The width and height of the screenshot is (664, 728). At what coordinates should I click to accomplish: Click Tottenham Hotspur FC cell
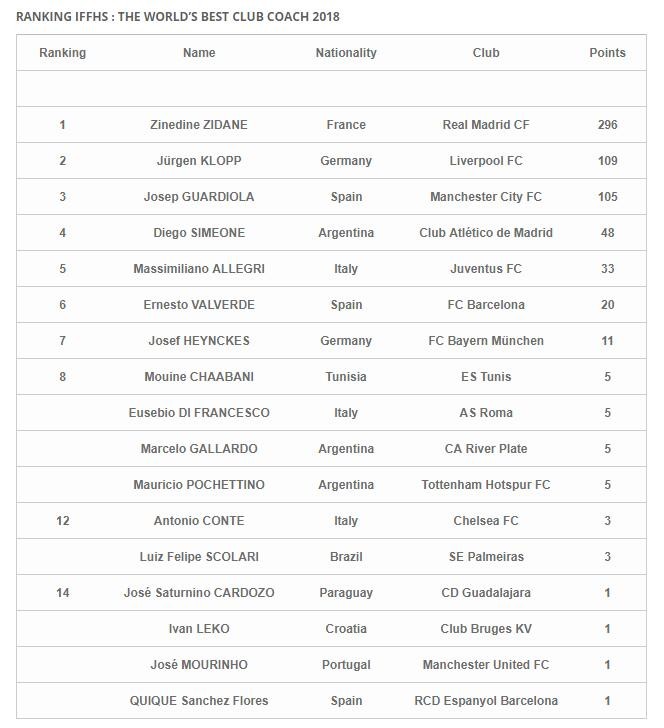(486, 485)
